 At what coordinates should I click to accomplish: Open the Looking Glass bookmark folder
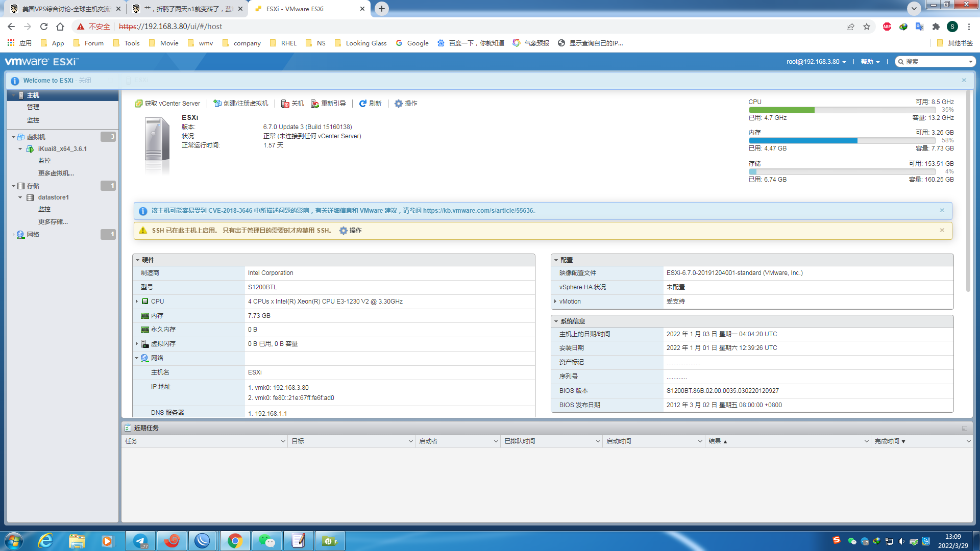(x=360, y=43)
